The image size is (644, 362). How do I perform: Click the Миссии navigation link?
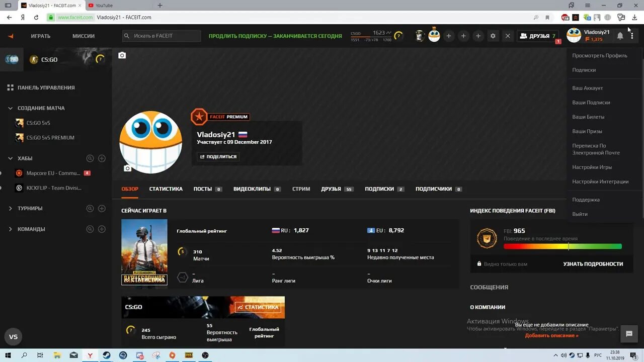(x=84, y=36)
